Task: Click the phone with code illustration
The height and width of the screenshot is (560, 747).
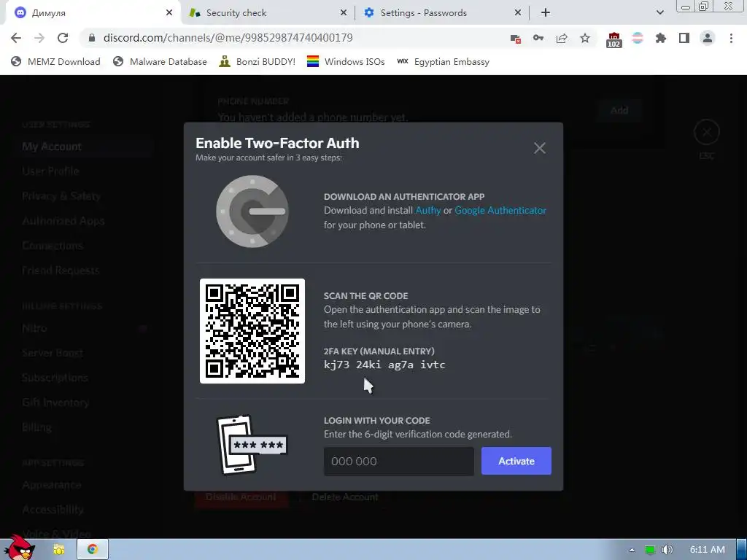Action: pos(252,445)
